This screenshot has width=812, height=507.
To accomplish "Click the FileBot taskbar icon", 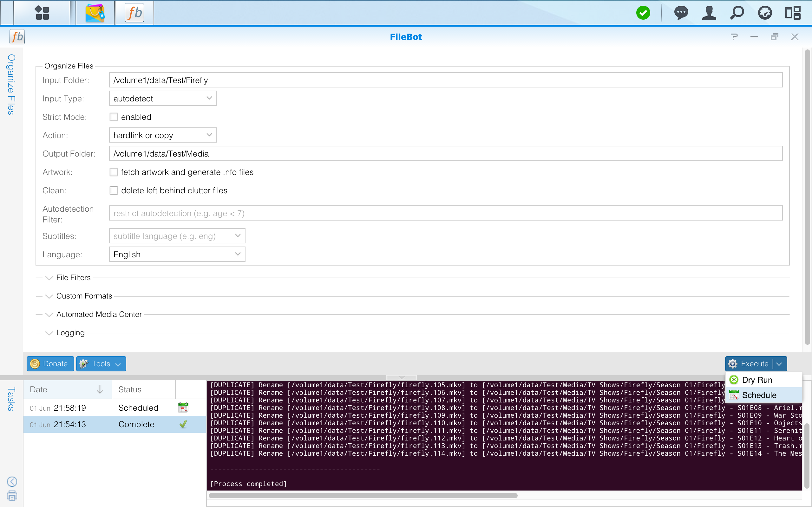I will tap(134, 13).
